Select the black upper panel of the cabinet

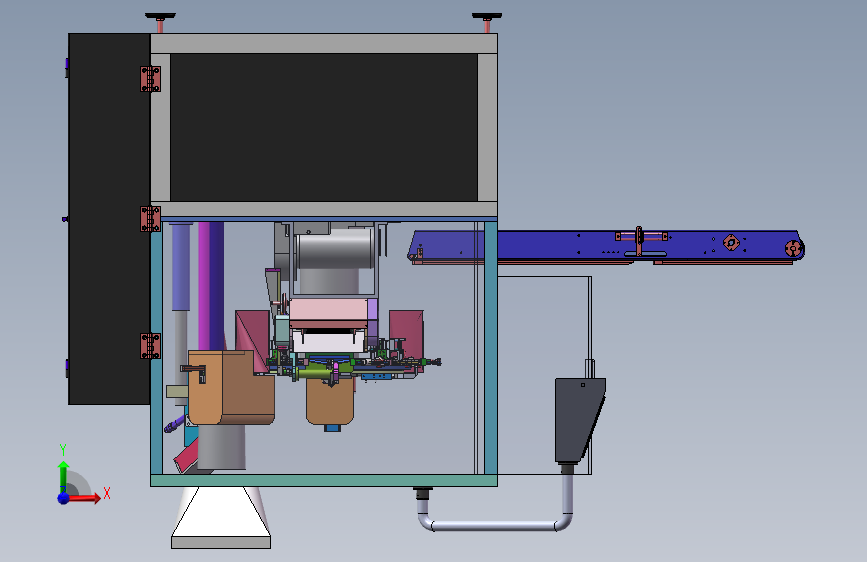tap(323, 127)
